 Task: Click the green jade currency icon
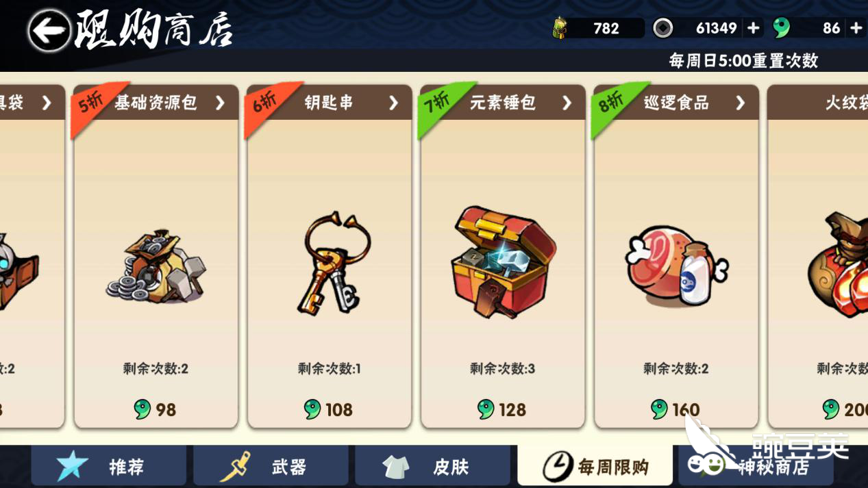click(782, 28)
